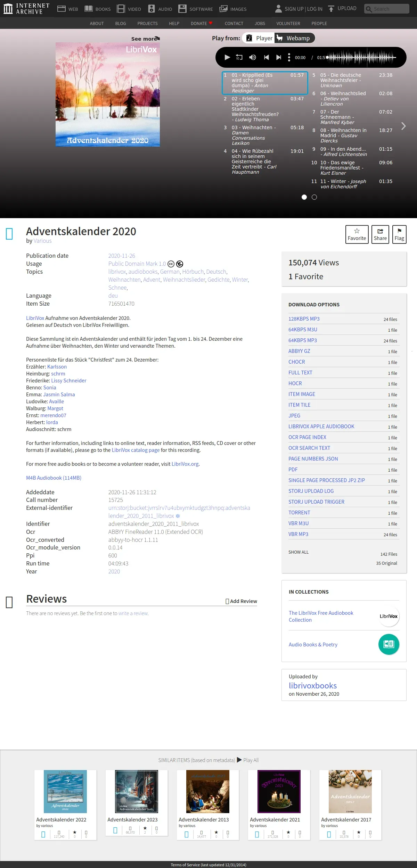
Task: Open the Web section icon
Action: [x=62, y=9]
